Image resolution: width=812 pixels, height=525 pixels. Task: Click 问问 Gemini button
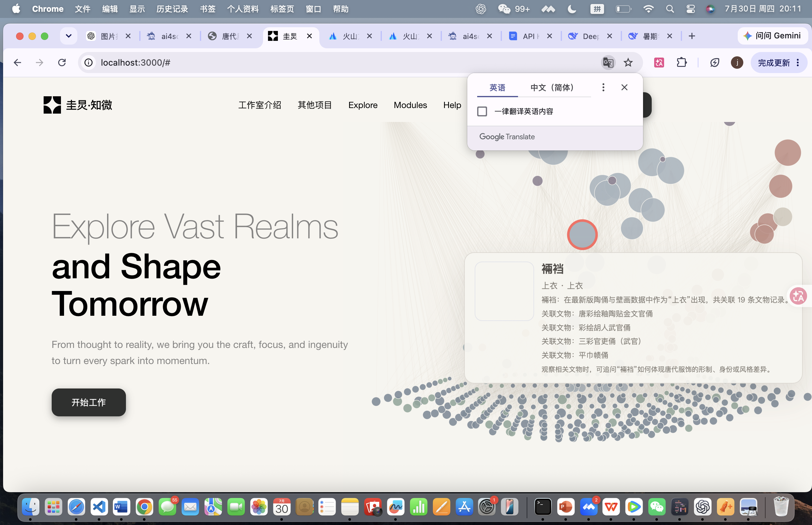point(772,36)
